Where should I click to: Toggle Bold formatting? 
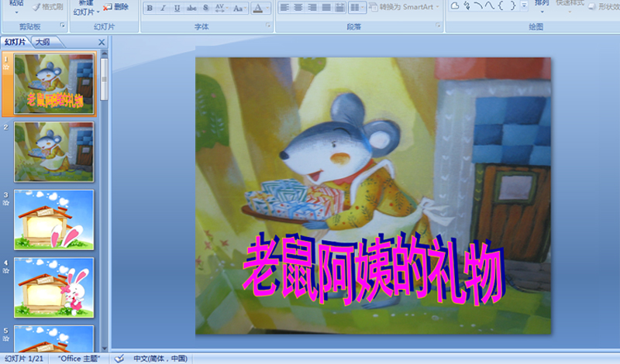pos(150,8)
